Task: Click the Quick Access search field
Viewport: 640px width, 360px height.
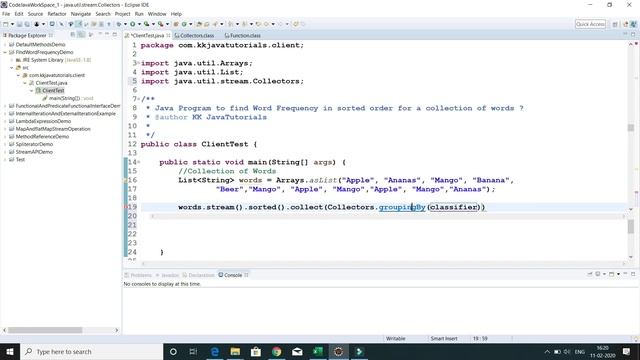Action: click(590, 24)
